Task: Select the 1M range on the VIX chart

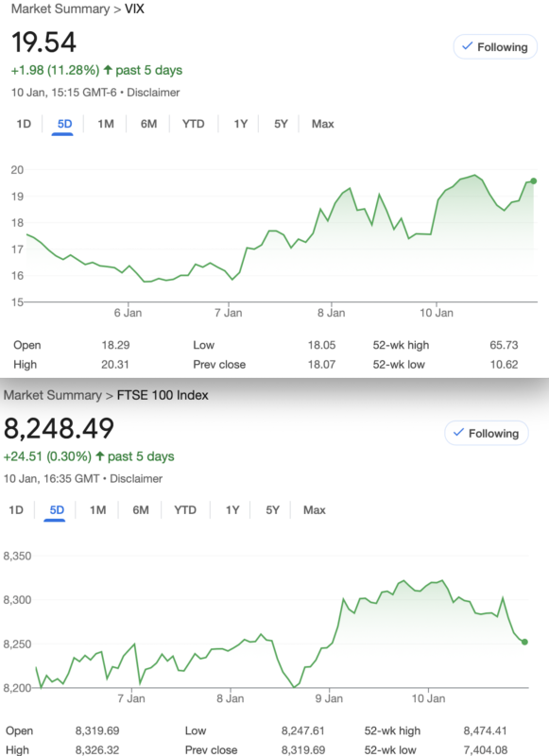Action: pos(106,124)
